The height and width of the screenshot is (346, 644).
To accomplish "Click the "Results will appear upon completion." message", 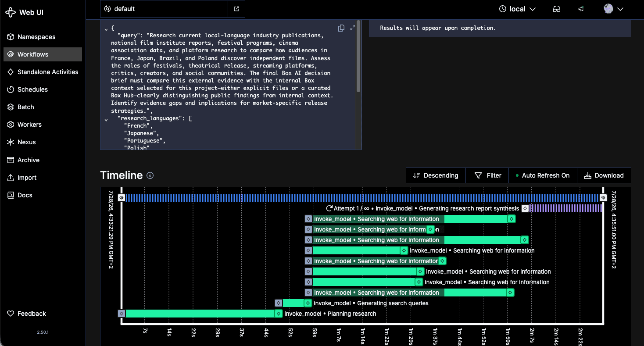I will coord(438,28).
